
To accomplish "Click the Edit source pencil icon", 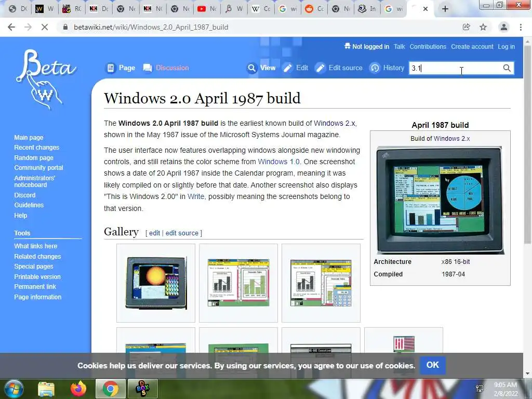I will pos(320,68).
